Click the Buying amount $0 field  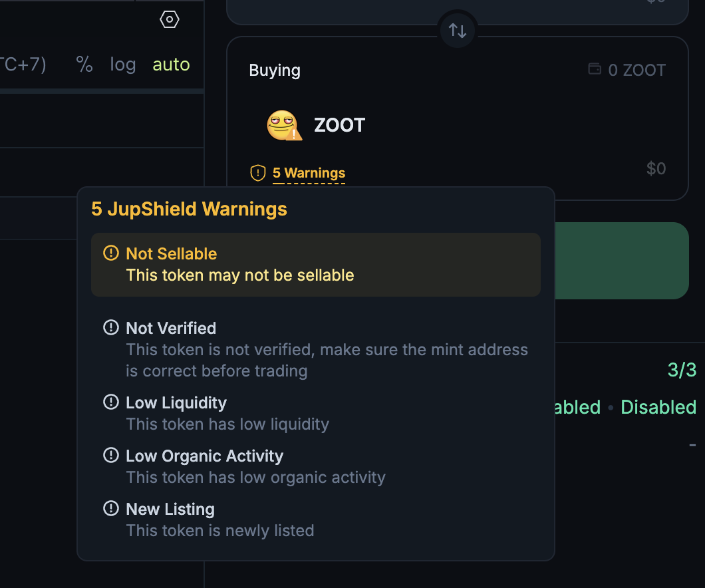click(656, 168)
